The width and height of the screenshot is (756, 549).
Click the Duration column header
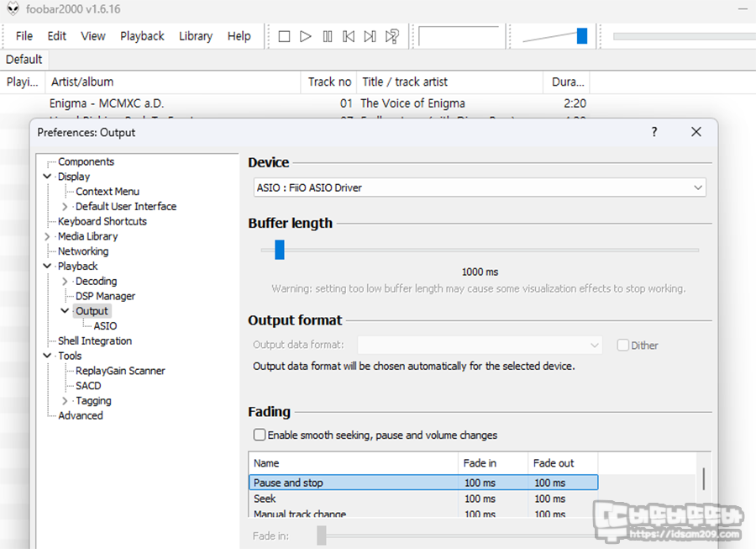pyautogui.click(x=567, y=82)
